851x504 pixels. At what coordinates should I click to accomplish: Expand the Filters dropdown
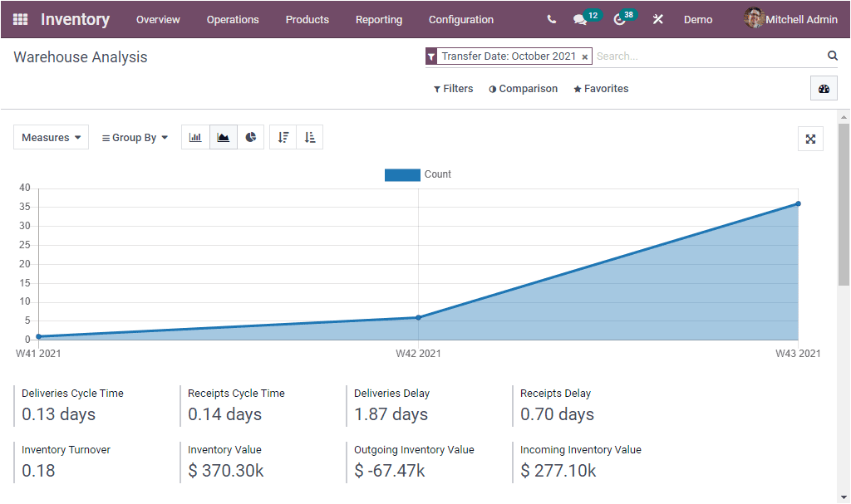(453, 88)
